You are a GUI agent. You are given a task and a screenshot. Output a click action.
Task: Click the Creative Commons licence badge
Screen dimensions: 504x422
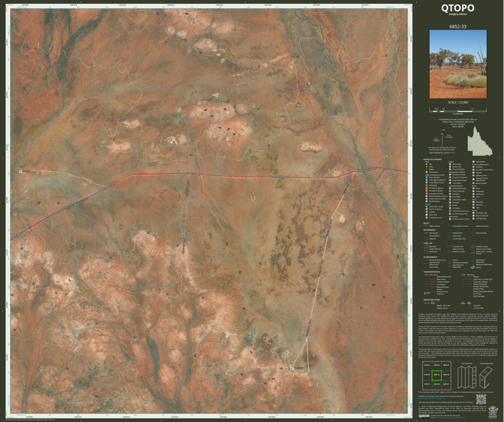click(x=424, y=417)
